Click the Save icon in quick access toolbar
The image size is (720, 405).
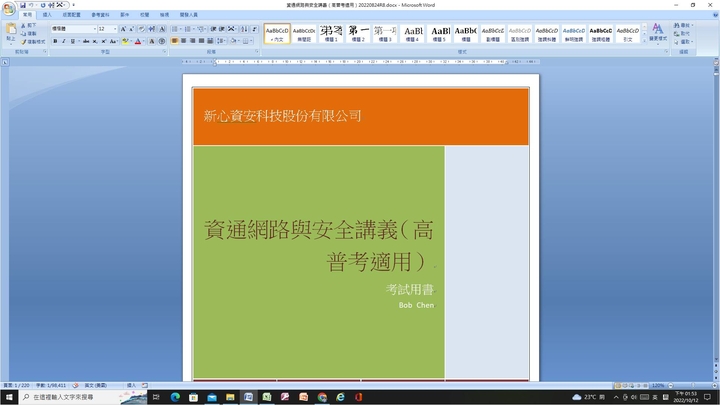(x=23, y=5)
